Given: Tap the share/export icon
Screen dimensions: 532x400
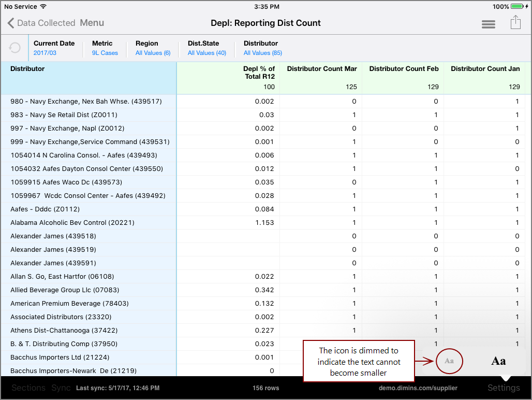Looking at the screenshot, I should [515, 22].
